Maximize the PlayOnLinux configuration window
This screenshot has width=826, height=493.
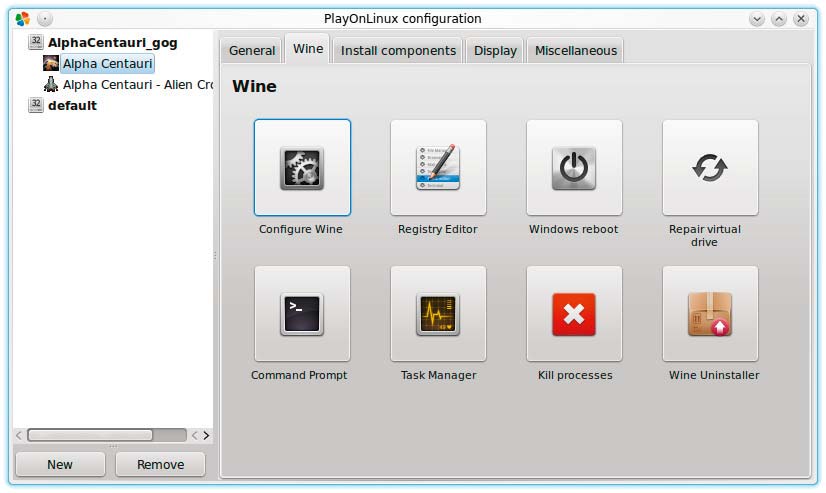pos(779,19)
